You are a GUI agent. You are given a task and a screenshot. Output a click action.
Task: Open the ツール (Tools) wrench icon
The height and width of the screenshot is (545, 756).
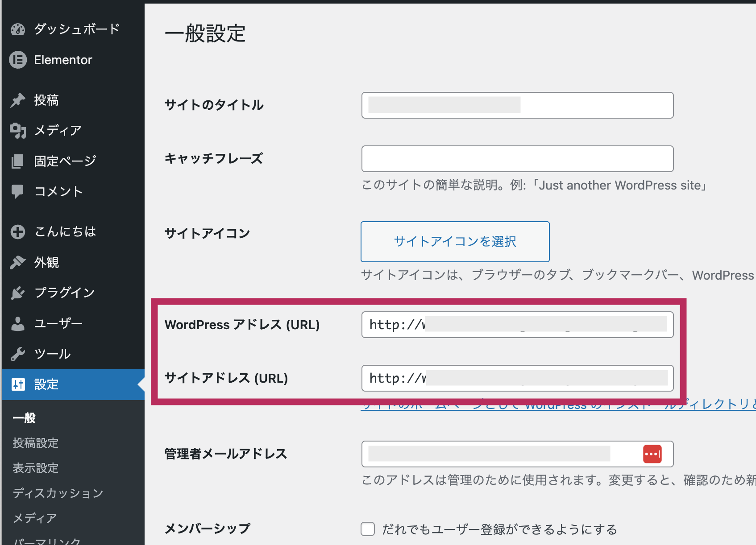click(x=17, y=353)
